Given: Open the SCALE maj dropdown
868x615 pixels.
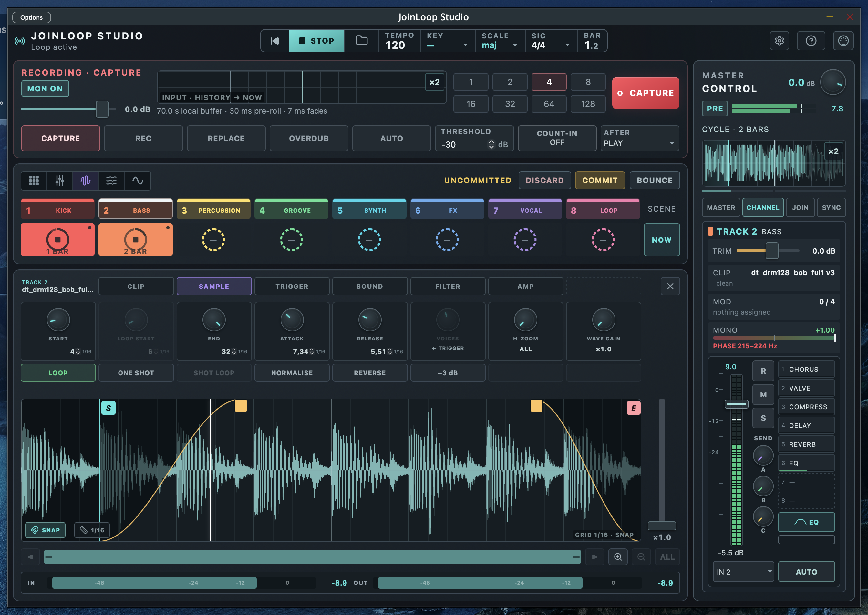Looking at the screenshot, I should 500,41.
